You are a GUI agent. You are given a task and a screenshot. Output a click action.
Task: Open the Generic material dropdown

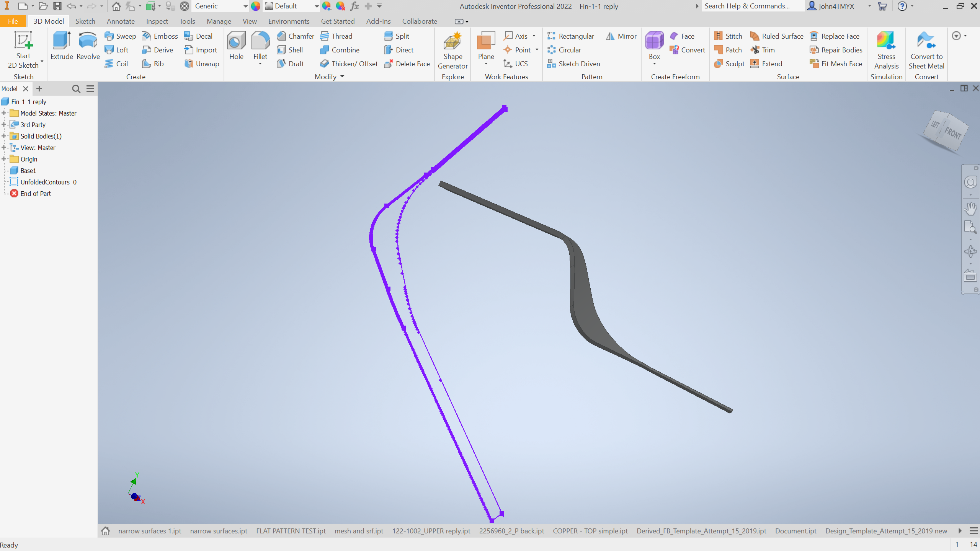pyautogui.click(x=245, y=6)
